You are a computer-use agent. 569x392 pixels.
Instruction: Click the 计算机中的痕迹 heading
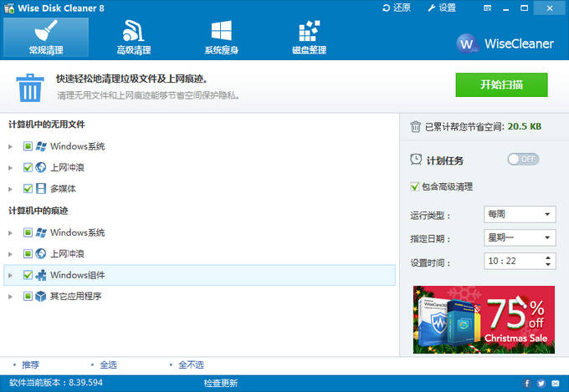[x=38, y=211]
